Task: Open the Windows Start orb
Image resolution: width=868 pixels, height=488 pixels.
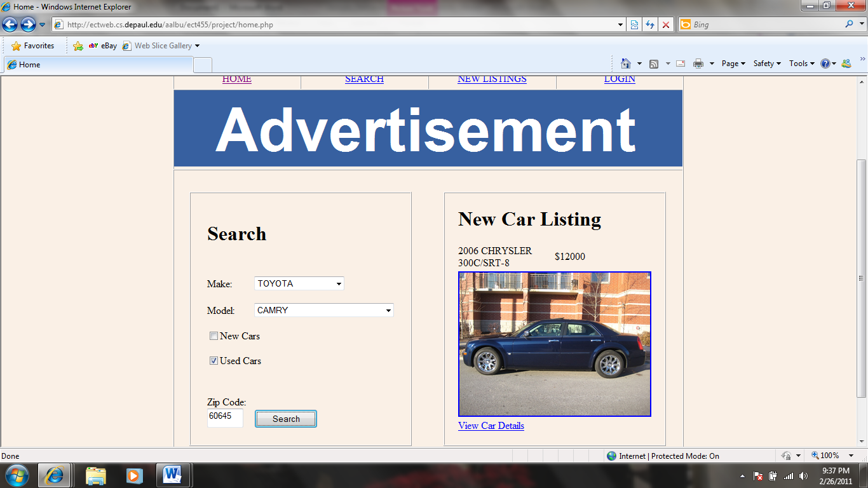Action: pyautogui.click(x=17, y=475)
